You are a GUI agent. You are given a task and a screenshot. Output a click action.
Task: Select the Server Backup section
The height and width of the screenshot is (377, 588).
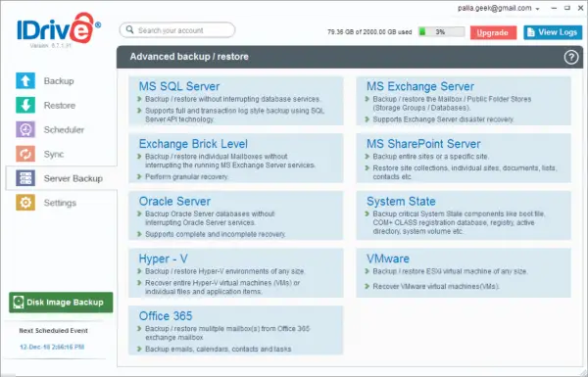[x=61, y=178]
